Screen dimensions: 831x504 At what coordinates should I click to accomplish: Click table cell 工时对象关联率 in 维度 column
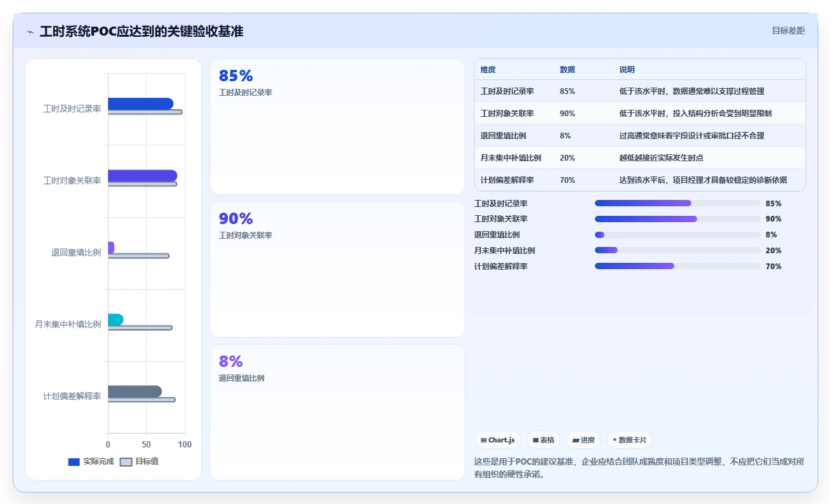(x=507, y=114)
